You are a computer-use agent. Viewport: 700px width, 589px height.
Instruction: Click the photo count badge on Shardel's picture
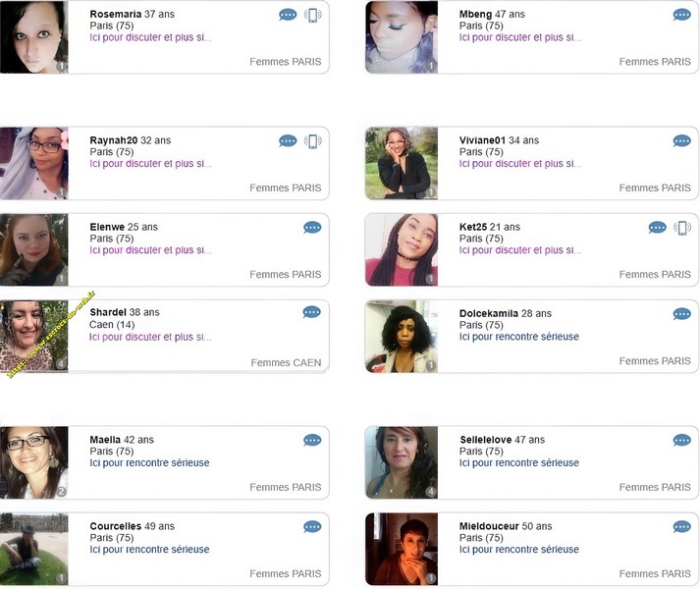coord(62,364)
